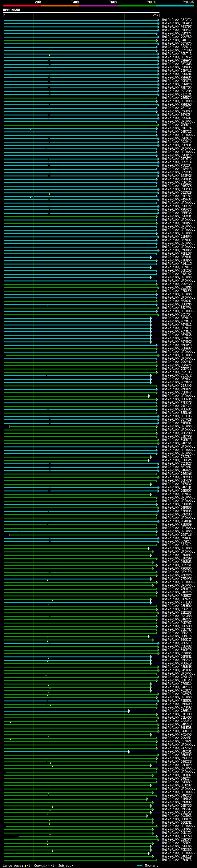The width and height of the screenshot is (197, 868).
Task: Click the cyan =50char. scale bar
Action: coord(139,866)
